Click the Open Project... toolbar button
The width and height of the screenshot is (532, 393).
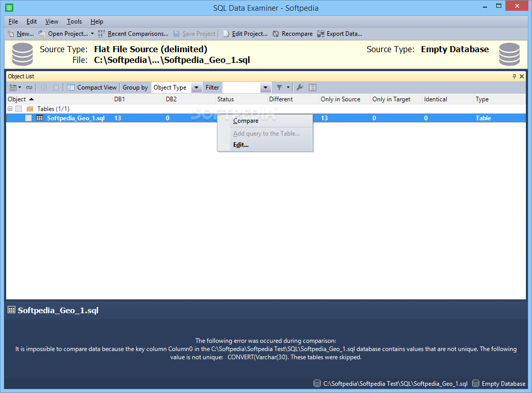63,34
